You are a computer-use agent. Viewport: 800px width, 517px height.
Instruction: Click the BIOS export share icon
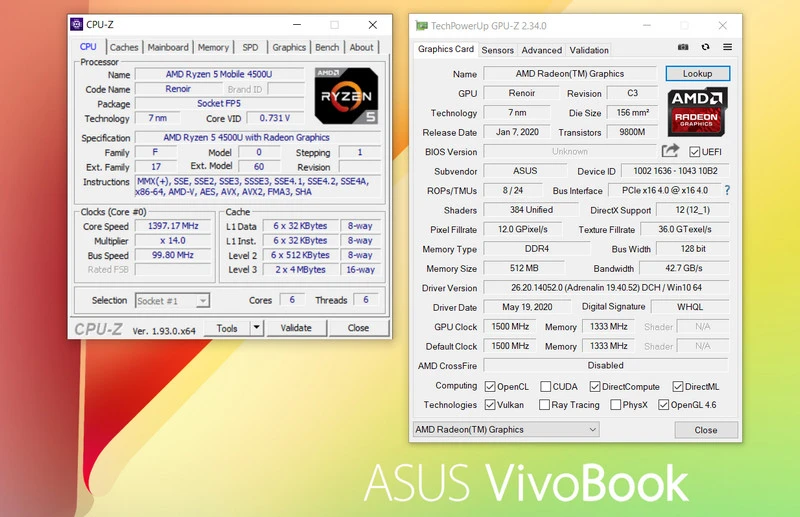pyautogui.click(x=670, y=151)
